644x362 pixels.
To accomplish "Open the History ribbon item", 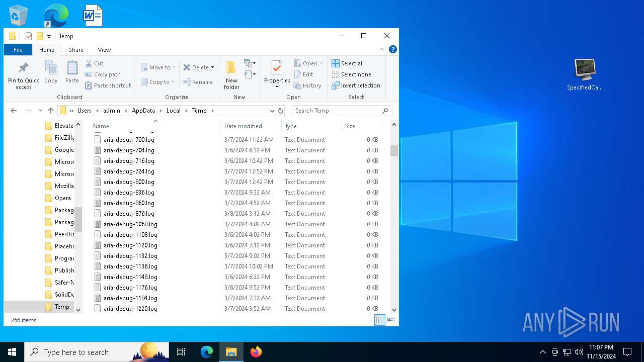I will pyautogui.click(x=307, y=85).
